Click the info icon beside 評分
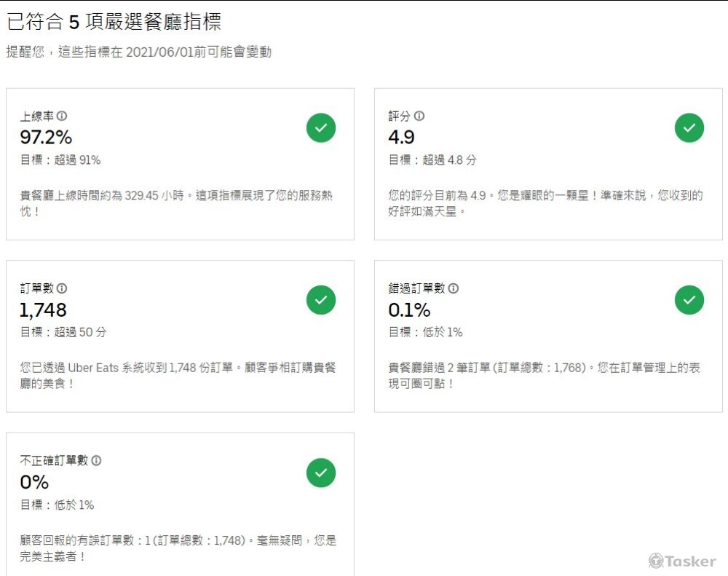The width and height of the screenshot is (728, 576). click(419, 116)
